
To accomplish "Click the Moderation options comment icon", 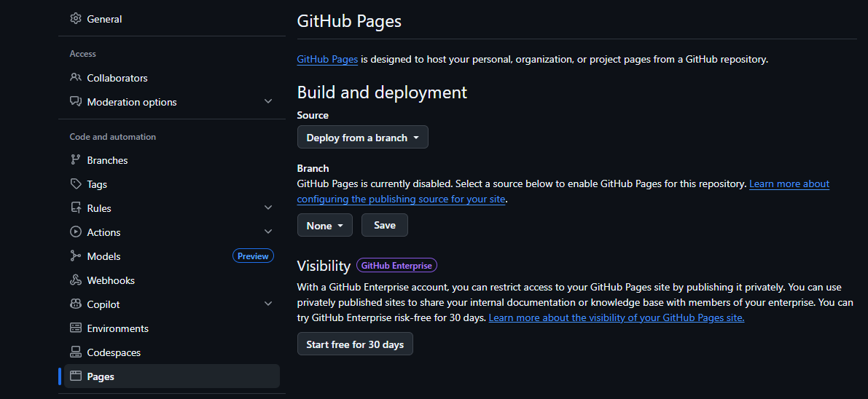I will coord(75,102).
